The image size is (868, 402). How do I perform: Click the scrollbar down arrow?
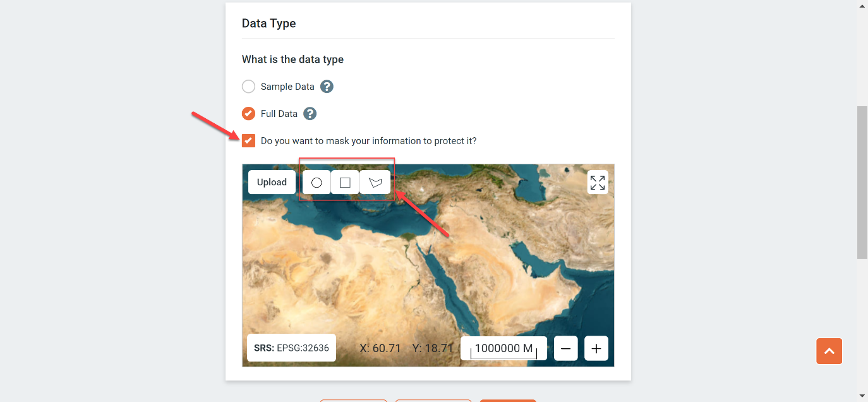click(862, 396)
